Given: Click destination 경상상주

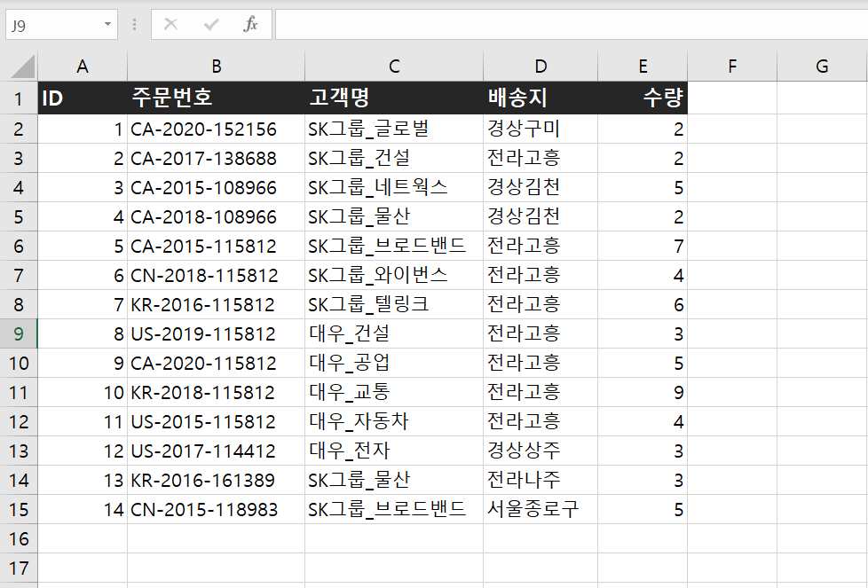Looking at the screenshot, I should pos(541,451).
